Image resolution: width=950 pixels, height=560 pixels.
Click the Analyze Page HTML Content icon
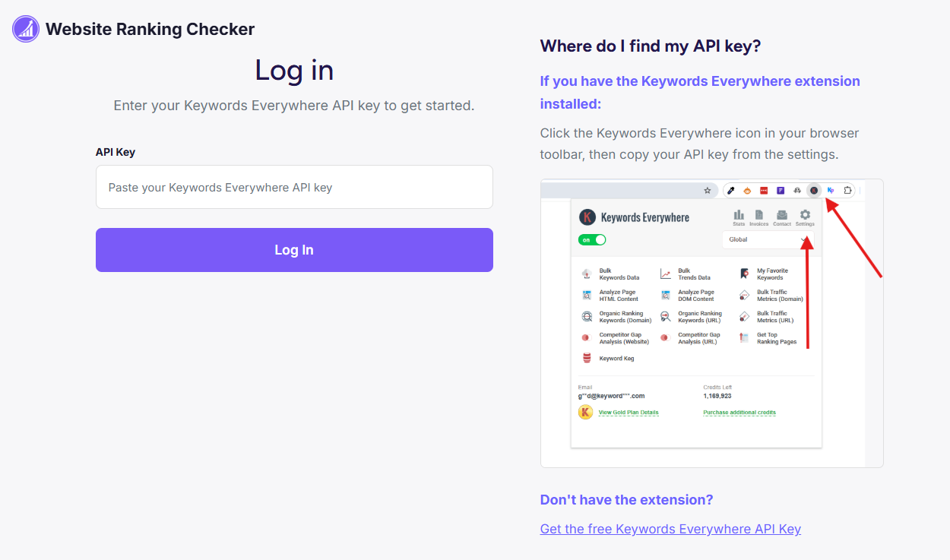(585, 295)
